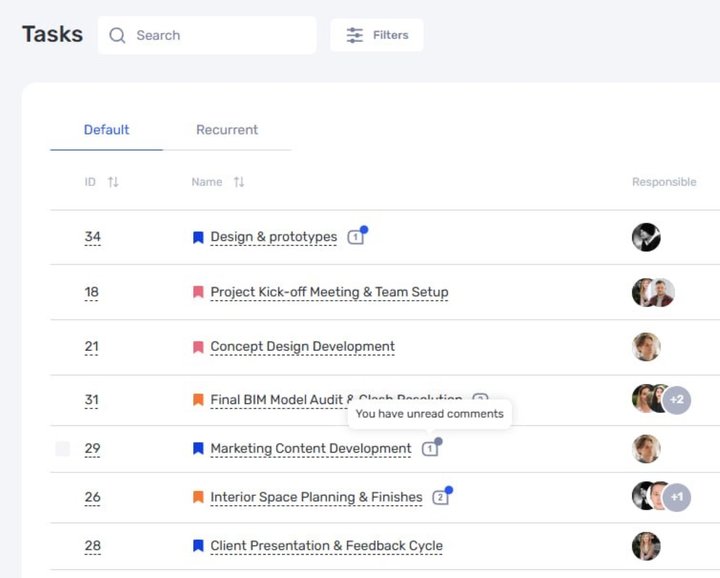This screenshot has width=720, height=578.
Task: Open the Concept Design Development task link
Action: coord(302,347)
